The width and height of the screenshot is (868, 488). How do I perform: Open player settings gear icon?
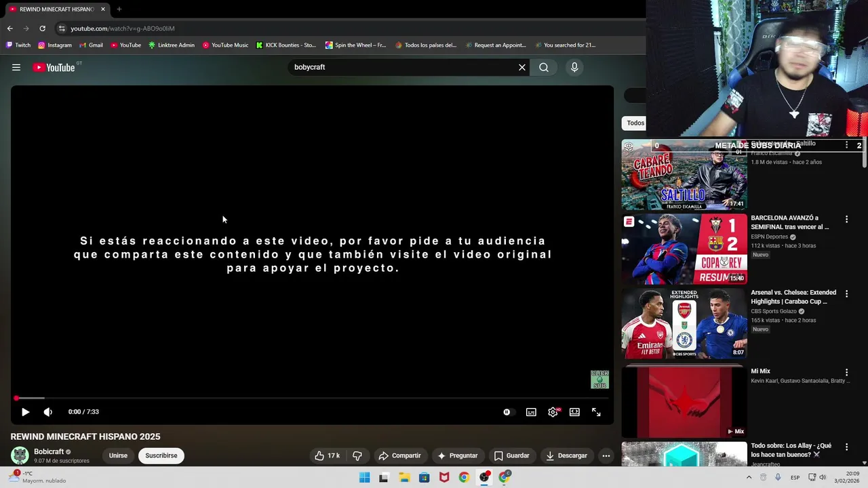[553, 411]
